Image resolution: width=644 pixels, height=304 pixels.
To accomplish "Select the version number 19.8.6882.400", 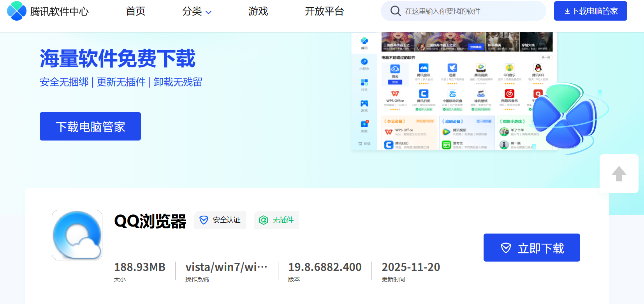I will click(x=325, y=267).
